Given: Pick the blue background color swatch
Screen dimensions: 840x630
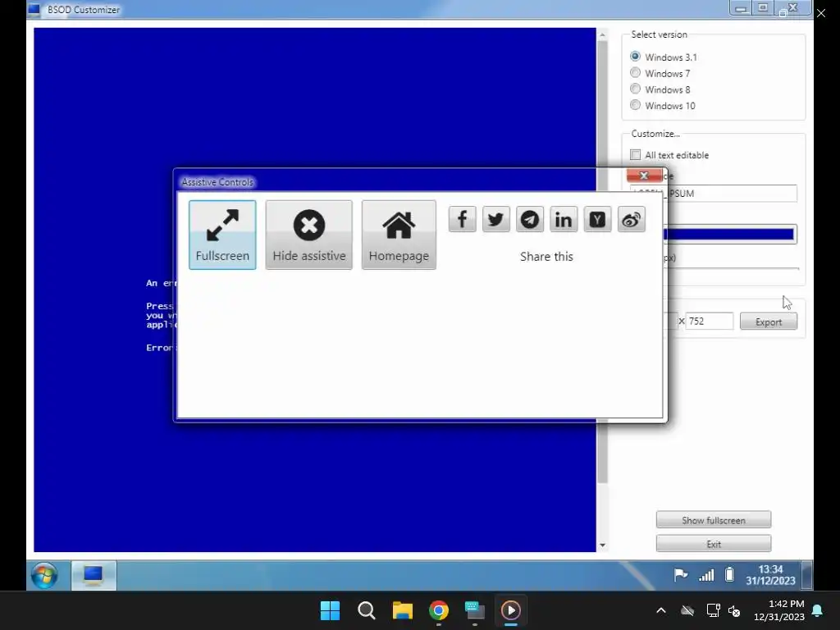Looking at the screenshot, I should click(x=729, y=234).
